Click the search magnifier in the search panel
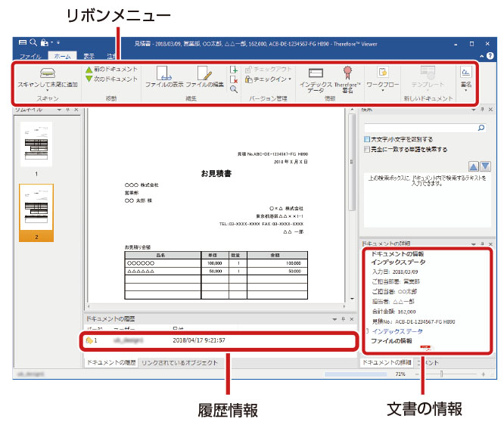The image size is (504, 422). [480, 129]
